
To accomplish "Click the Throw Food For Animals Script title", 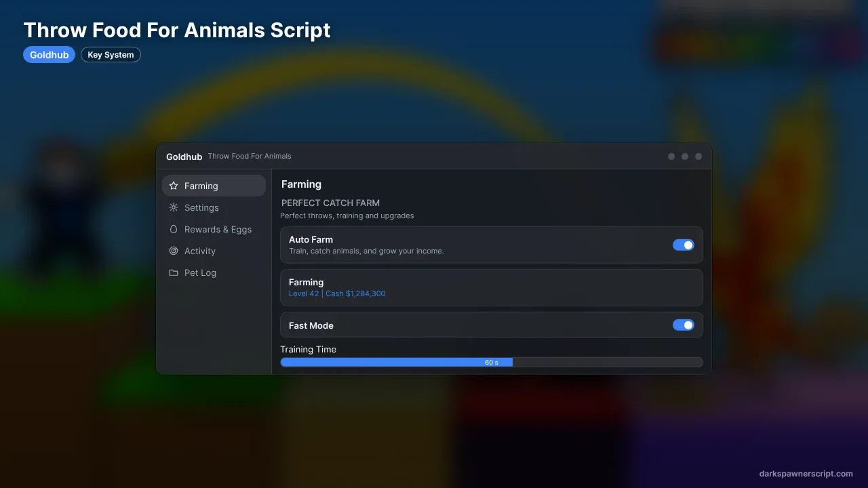I will [177, 30].
